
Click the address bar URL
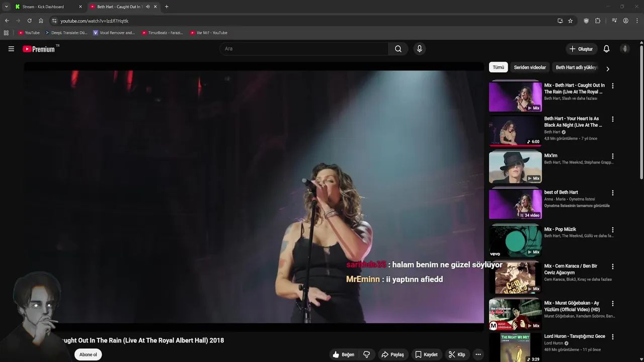point(95,21)
